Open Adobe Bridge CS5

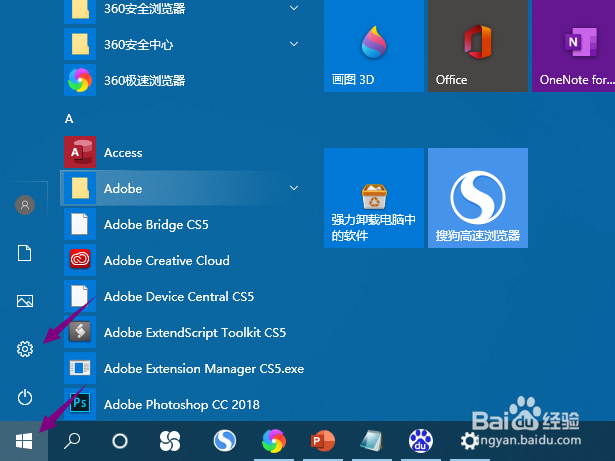182,224
